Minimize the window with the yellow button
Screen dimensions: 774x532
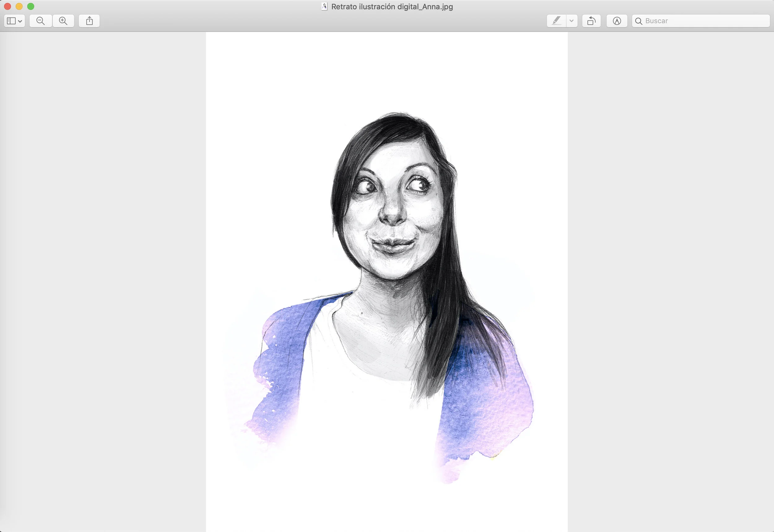click(19, 6)
